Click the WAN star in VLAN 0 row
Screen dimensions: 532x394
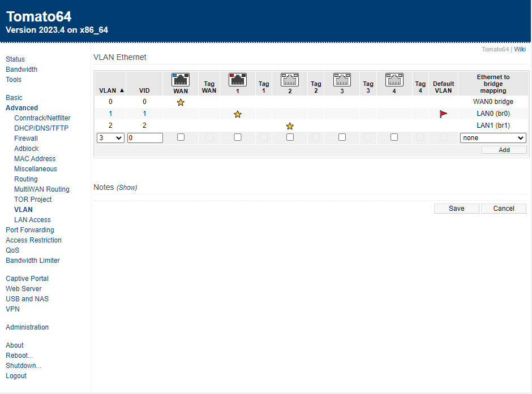pyautogui.click(x=181, y=102)
